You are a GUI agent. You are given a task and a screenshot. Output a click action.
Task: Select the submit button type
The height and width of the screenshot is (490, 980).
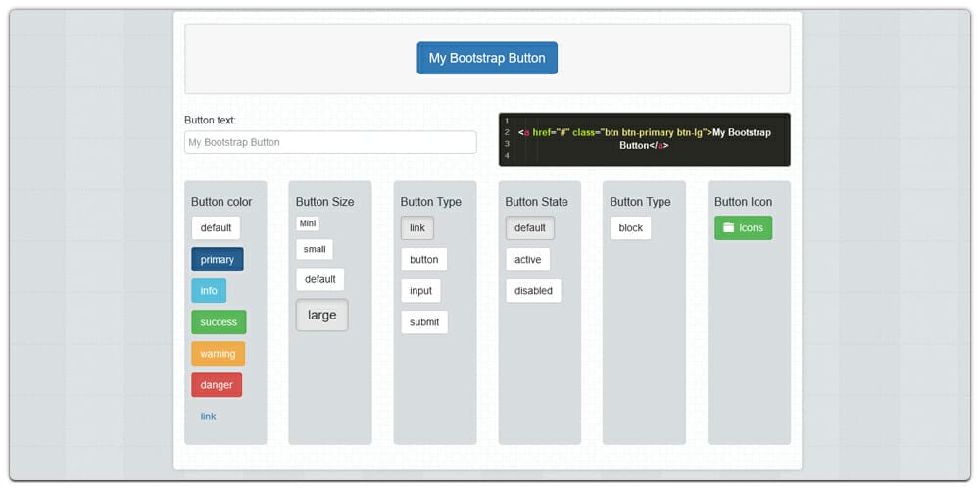click(424, 322)
